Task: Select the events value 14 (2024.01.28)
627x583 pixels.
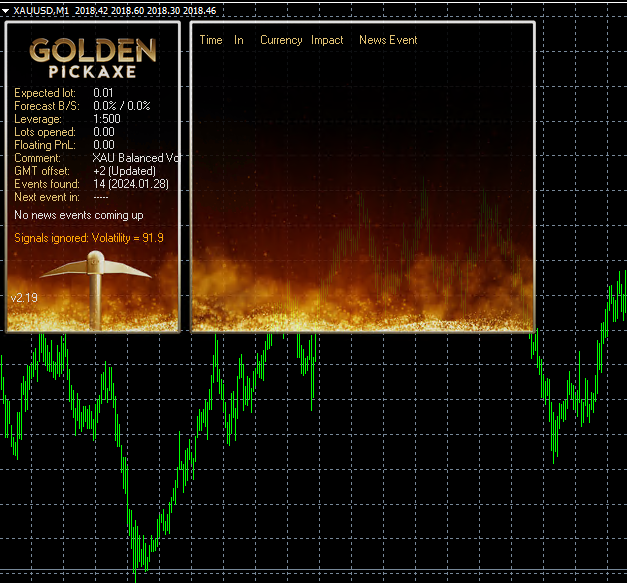Action: [x=131, y=184]
